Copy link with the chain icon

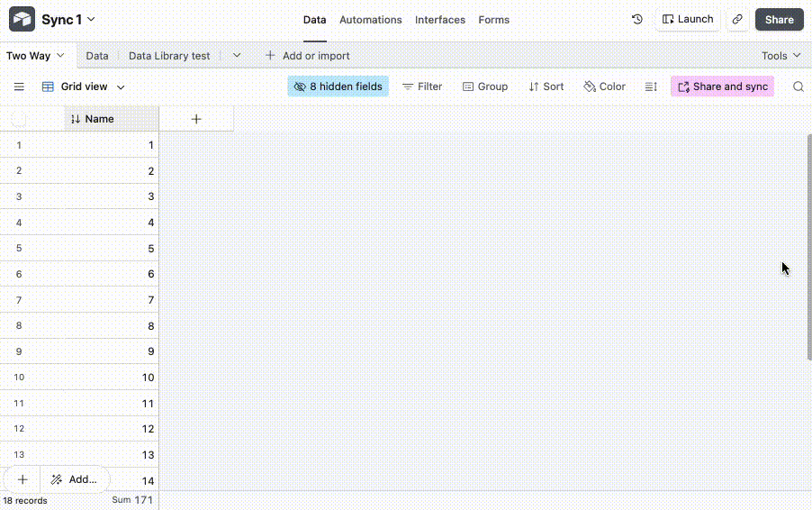point(737,19)
